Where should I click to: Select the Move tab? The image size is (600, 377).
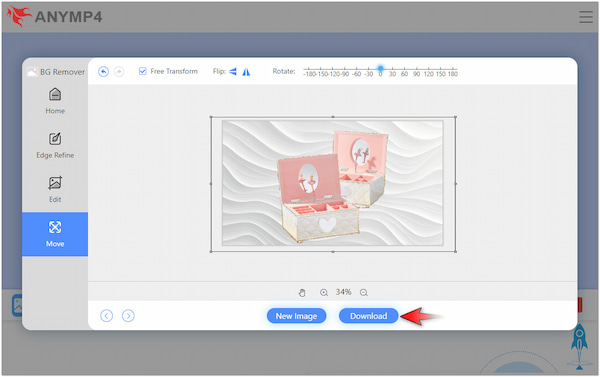[x=55, y=234]
